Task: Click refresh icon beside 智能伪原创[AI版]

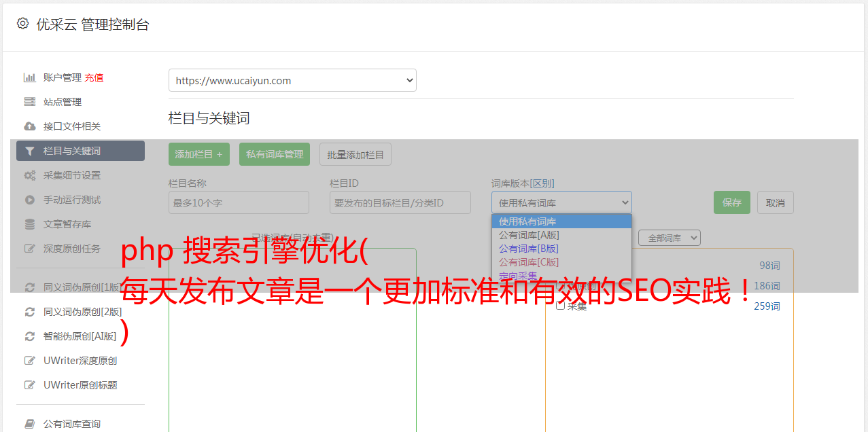Action: coord(29,336)
